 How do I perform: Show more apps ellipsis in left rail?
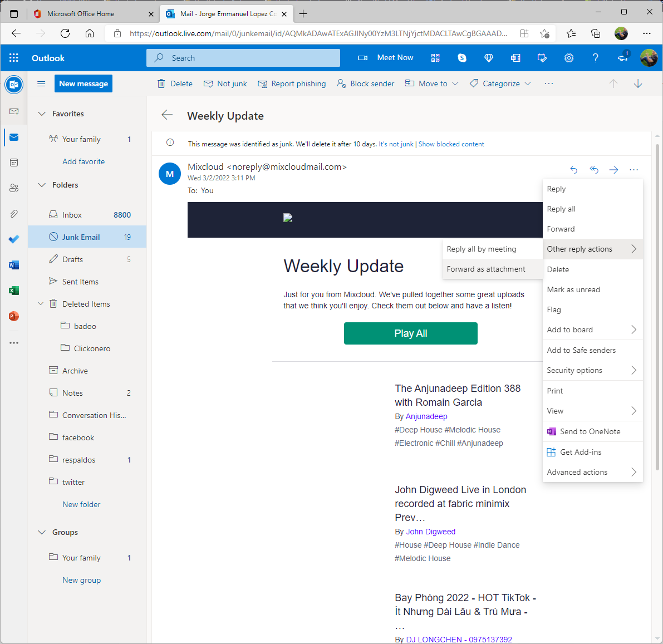pyautogui.click(x=14, y=343)
